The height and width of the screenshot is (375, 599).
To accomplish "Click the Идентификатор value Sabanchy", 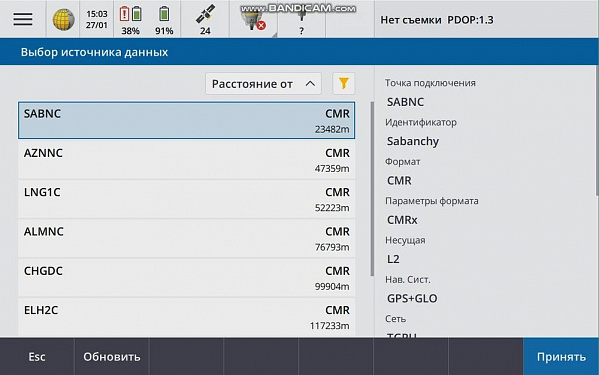I will (x=413, y=141).
